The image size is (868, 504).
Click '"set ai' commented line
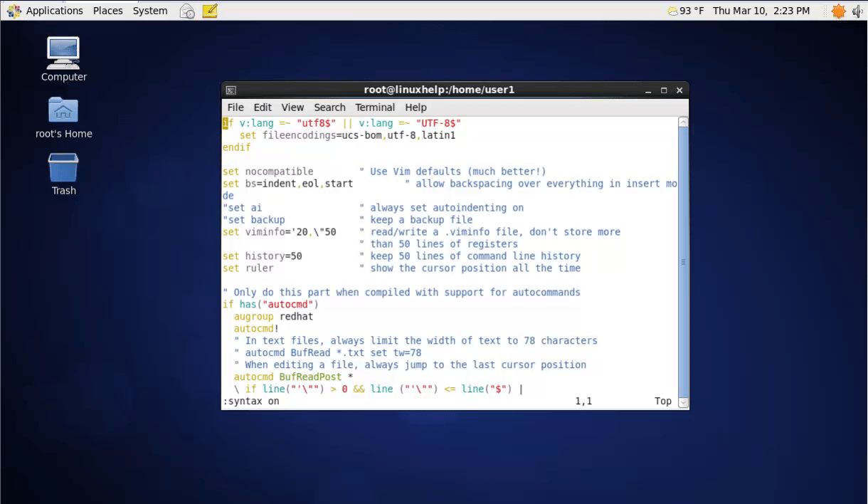[x=243, y=208]
